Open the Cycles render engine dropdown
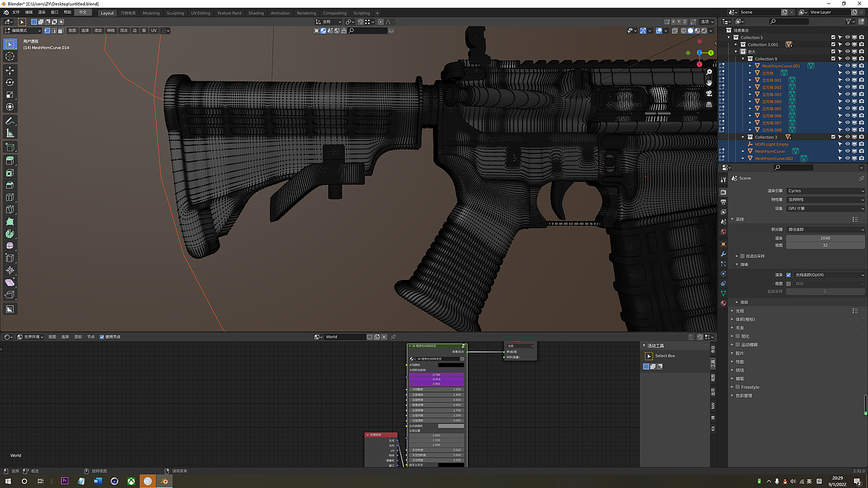The height and width of the screenshot is (488, 868). click(x=825, y=190)
